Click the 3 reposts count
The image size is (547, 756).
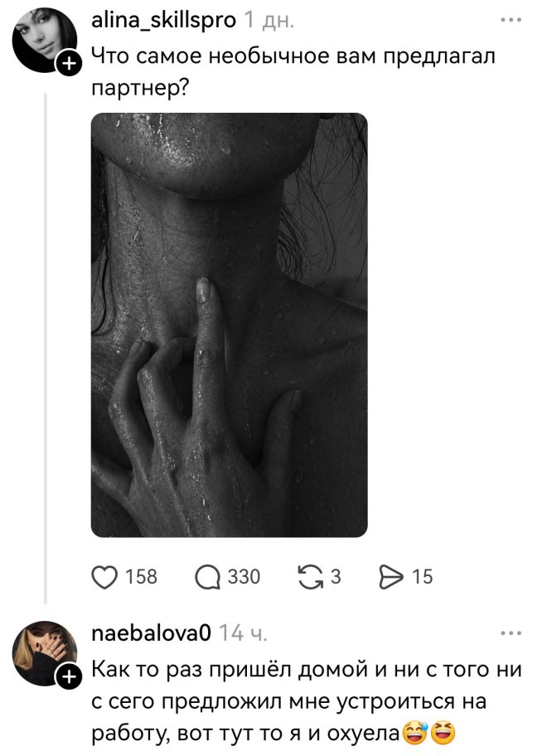(336, 577)
